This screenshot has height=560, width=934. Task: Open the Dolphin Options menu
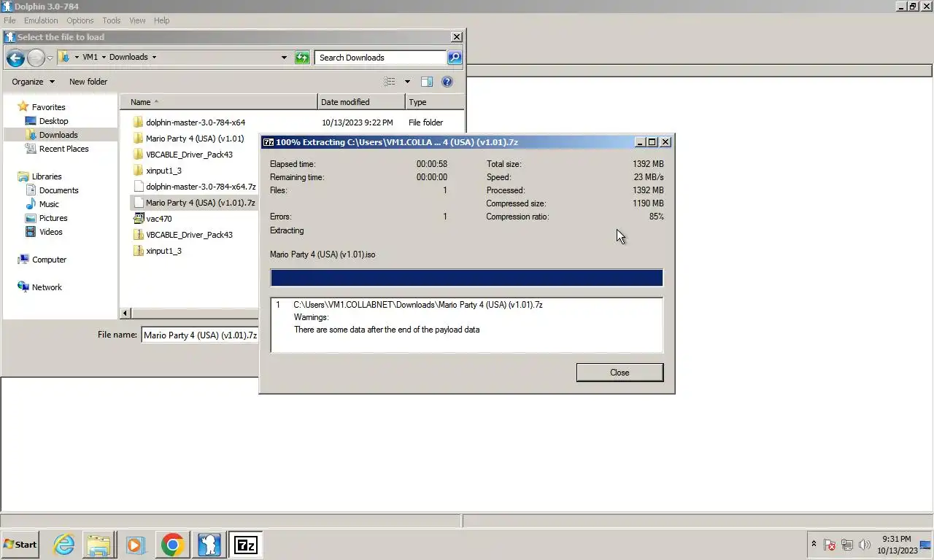[x=80, y=20]
